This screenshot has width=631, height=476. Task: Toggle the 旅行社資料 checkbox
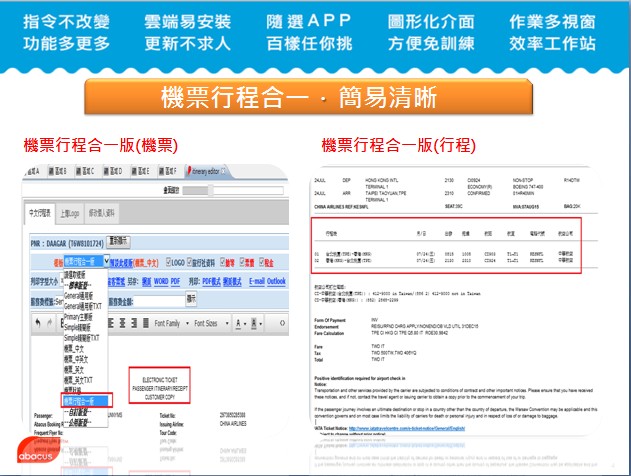(188, 262)
